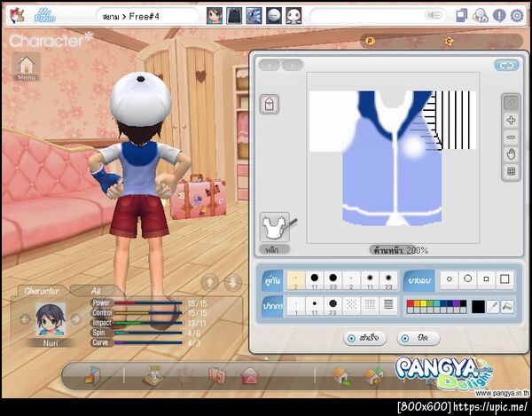This screenshot has width=532, height=416.
Task: Click the Nuri character portrait
Action: point(51,319)
